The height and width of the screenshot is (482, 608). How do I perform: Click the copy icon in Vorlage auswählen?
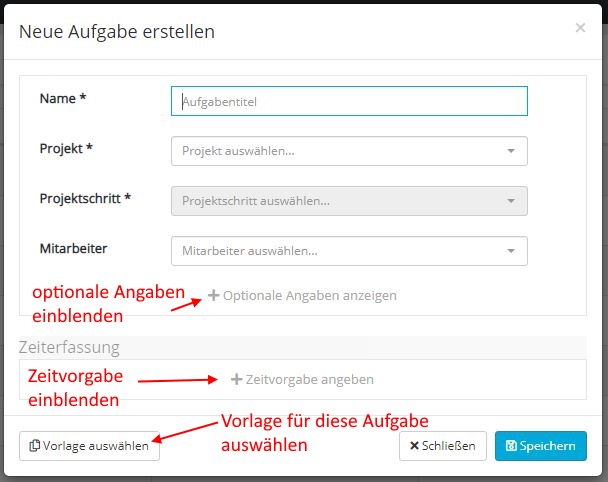35,446
